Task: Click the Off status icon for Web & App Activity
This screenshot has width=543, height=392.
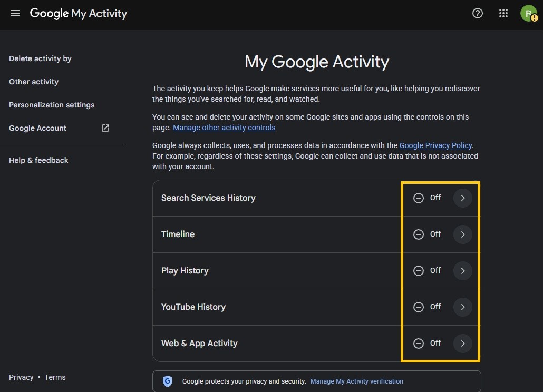Action: [419, 343]
